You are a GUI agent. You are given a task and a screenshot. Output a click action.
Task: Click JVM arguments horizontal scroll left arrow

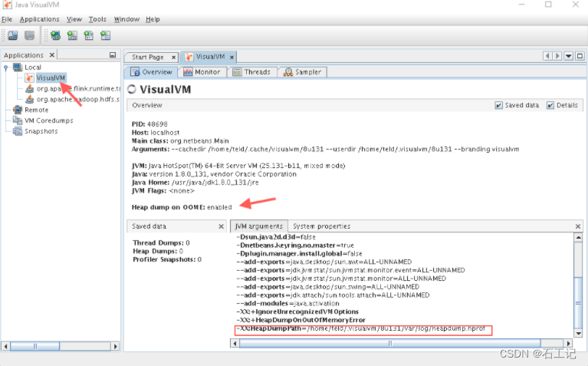(235, 343)
